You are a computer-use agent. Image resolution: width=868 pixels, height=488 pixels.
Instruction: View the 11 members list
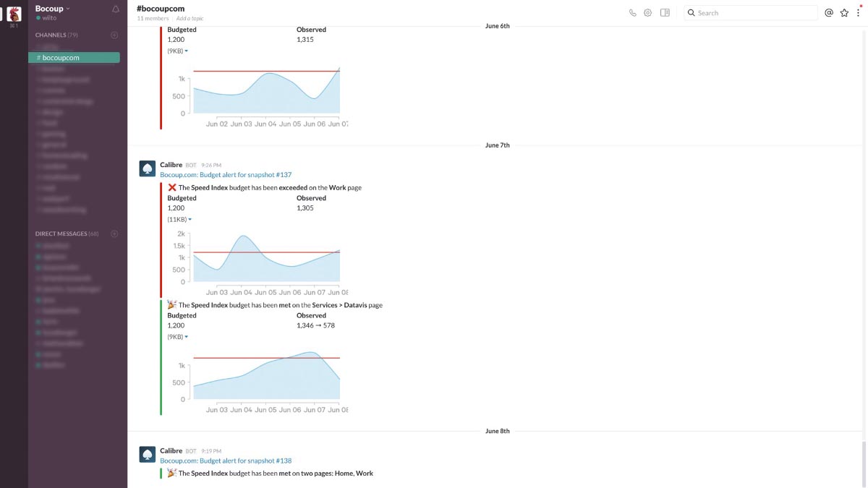[x=153, y=18]
